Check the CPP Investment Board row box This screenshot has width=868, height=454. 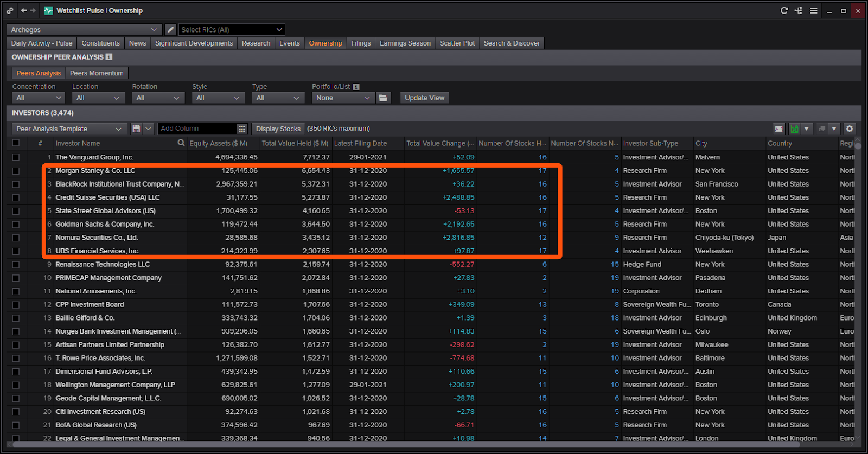click(x=16, y=305)
